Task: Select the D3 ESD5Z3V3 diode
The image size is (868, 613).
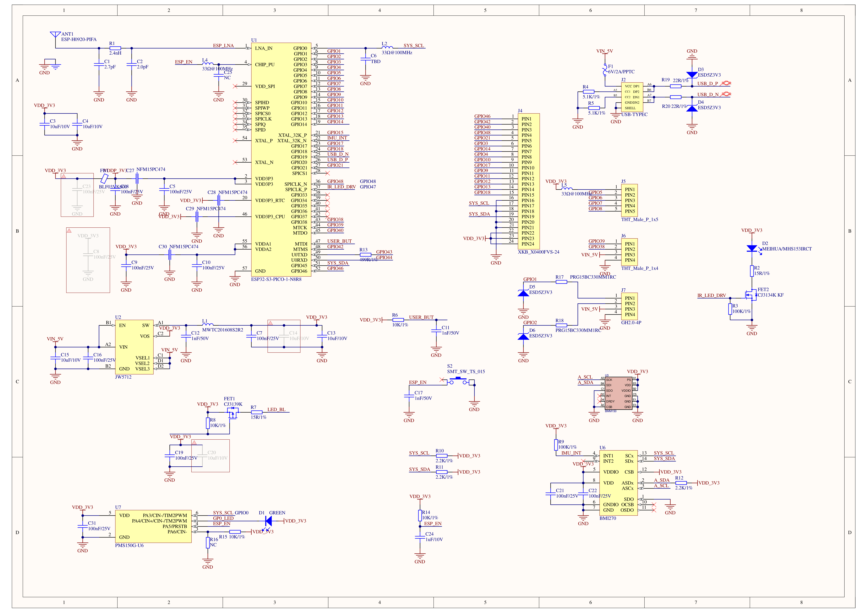Action: (692, 74)
